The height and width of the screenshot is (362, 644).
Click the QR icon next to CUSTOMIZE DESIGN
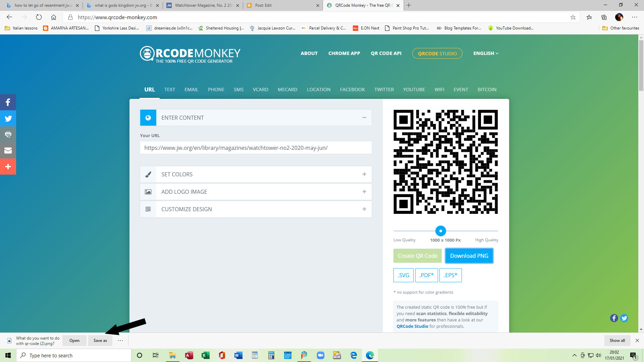tap(148, 209)
